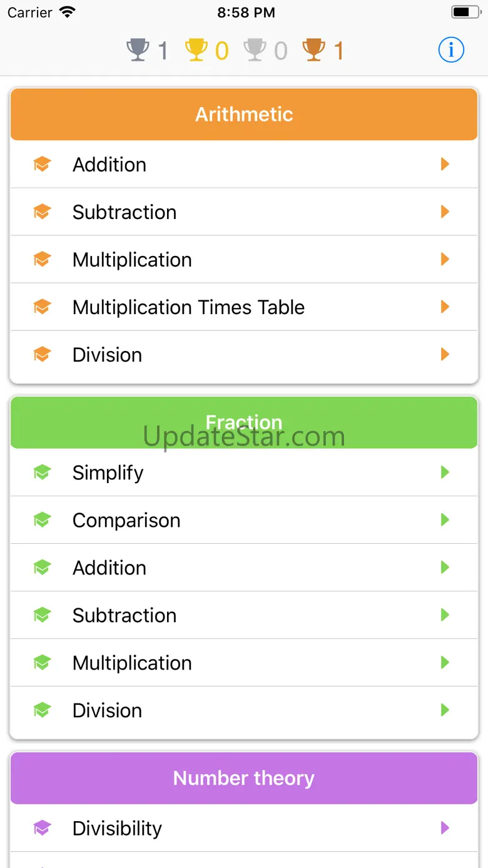Screen dimensions: 488x868
Task: Open the Multiplication Times Table lesson
Action: (x=188, y=307)
